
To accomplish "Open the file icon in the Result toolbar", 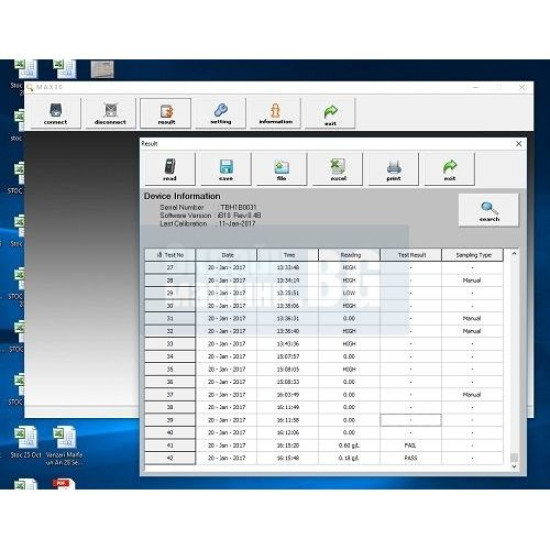I will [281, 169].
